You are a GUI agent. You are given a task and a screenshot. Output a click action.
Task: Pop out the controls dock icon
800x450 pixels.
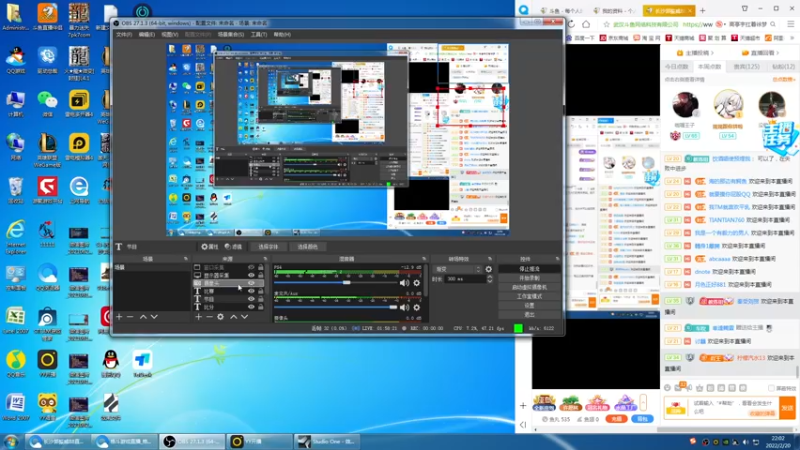tap(557, 259)
